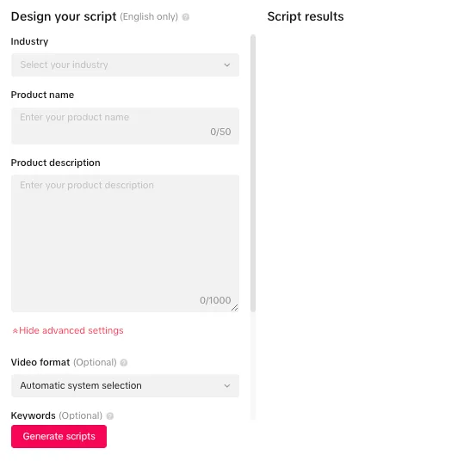Click inside the product description textarea
476x461 pixels.
125,243
